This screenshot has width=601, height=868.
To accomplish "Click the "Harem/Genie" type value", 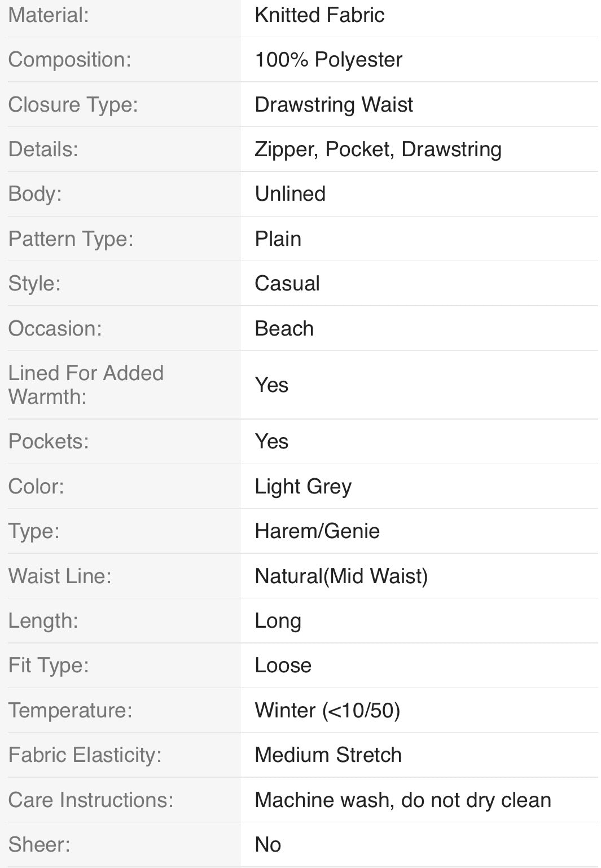I will [317, 531].
